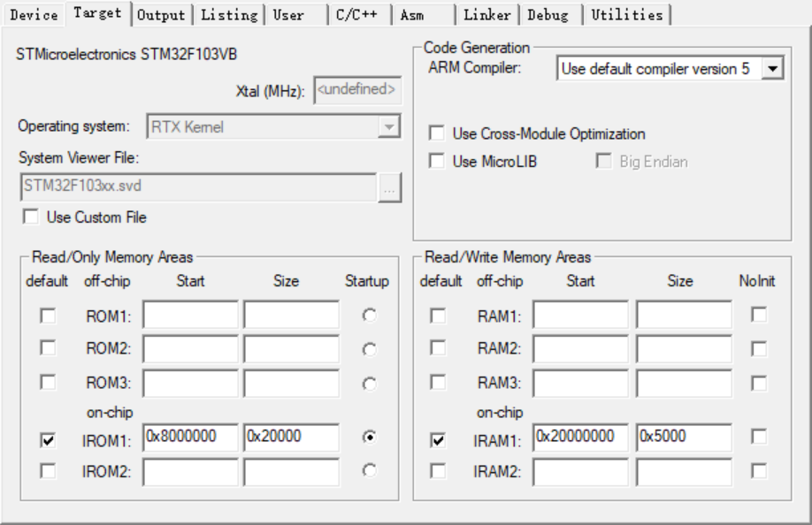Click the ROM2 Size field
Image resolution: width=812 pixels, height=525 pixels.
[292, 348]
